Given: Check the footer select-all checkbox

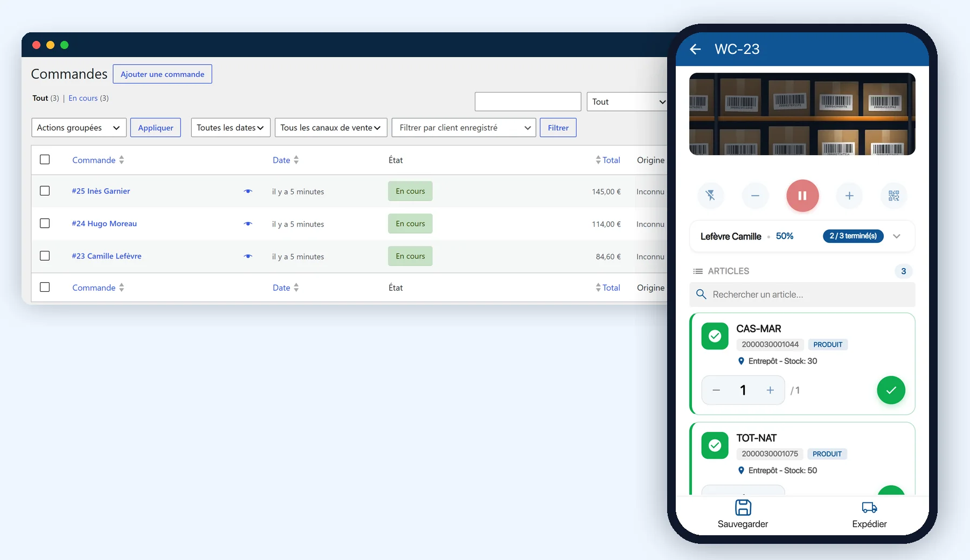Looking at the screenshot, I should tap(45, 287).
